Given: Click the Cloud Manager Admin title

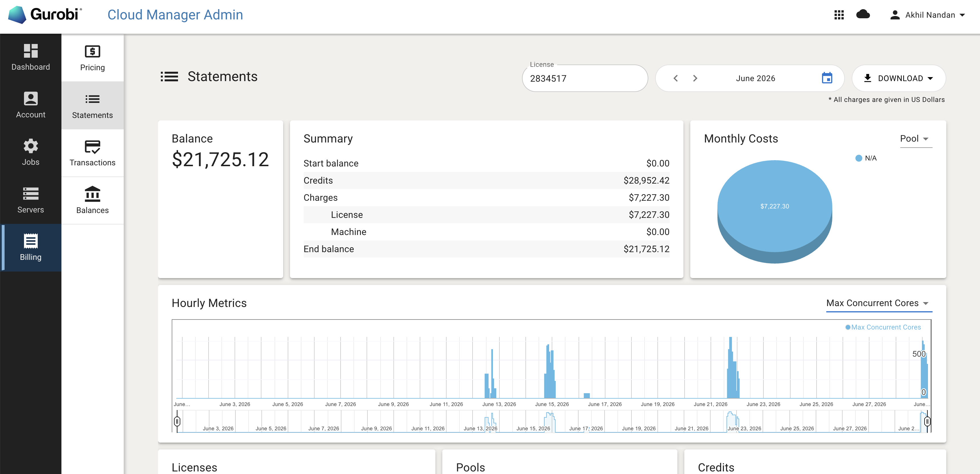Looking at the screenshot, I should pos(175,15).
